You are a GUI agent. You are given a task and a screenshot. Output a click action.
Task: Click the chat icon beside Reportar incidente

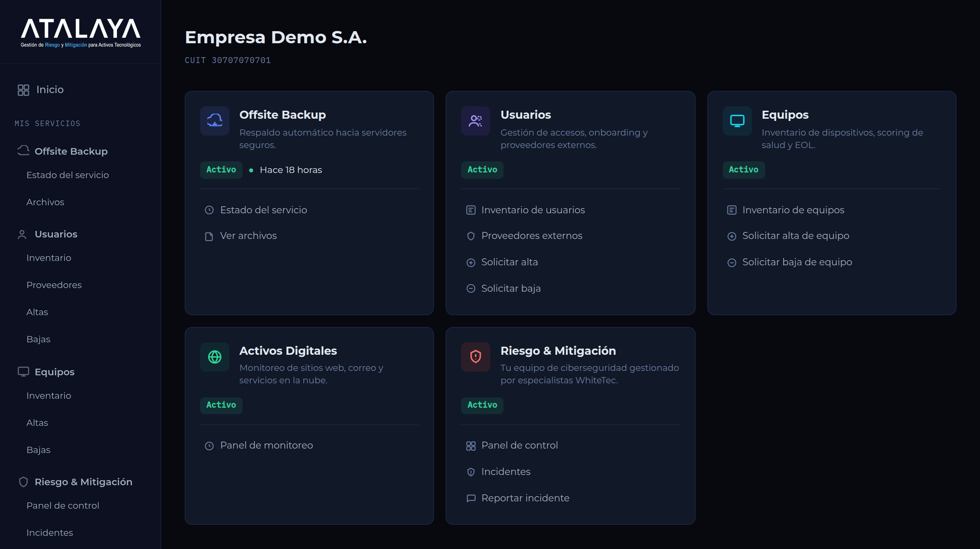coord(471,498)
